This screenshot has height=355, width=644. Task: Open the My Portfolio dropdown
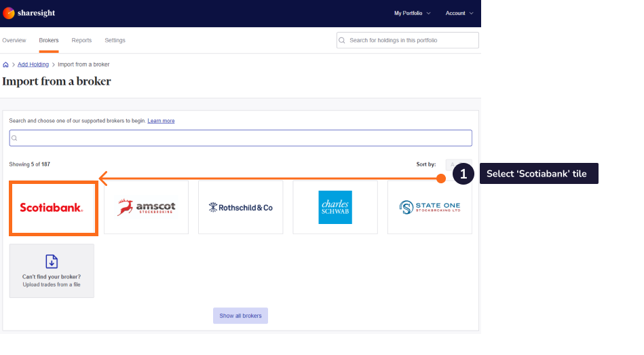coord(413,13)
